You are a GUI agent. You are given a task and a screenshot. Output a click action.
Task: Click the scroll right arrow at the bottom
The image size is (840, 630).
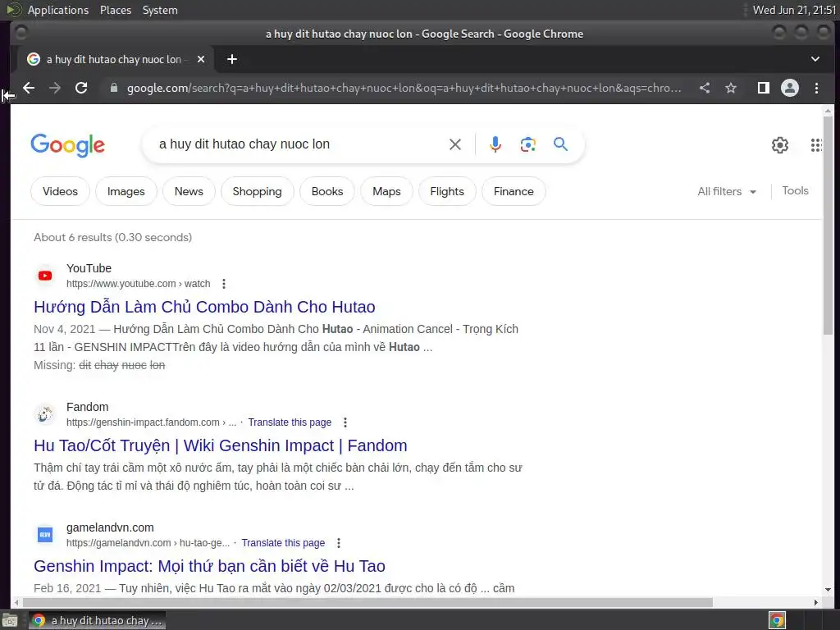point(815,603)
